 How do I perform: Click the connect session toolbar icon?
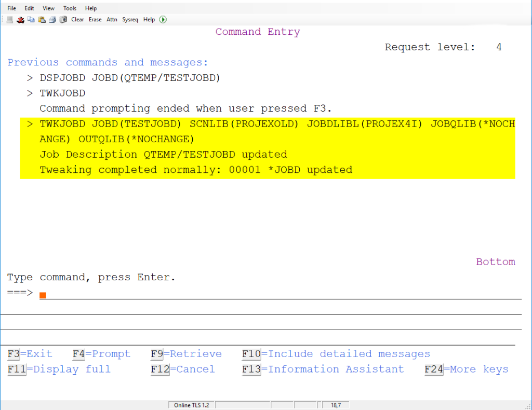pyautogui.click(x=10, y=20)
